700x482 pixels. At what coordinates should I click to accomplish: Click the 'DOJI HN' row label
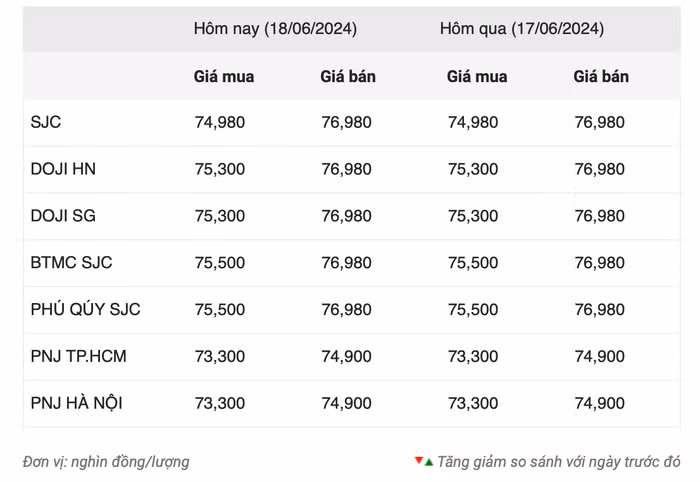[x=63, y=169]
